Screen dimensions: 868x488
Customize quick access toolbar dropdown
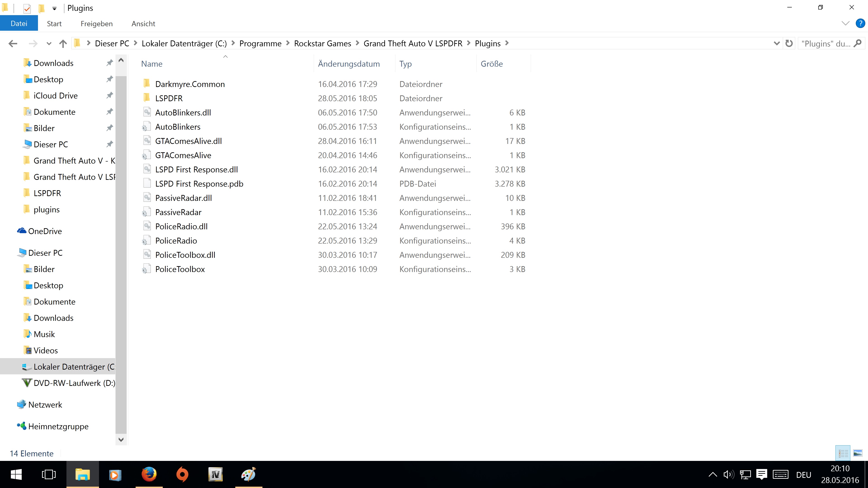pos(54,8)
